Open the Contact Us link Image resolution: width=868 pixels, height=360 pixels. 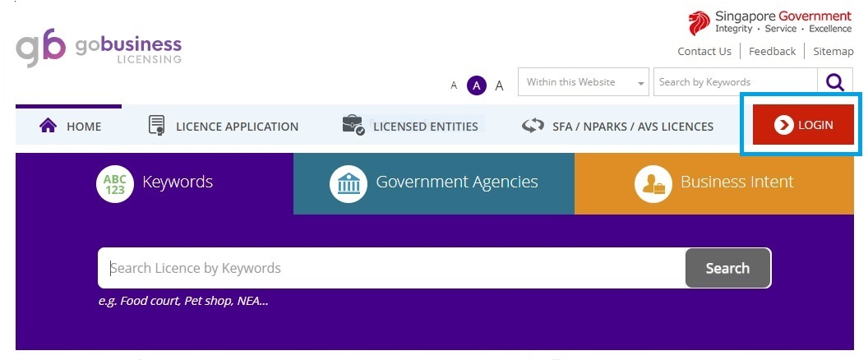[704, 52]
